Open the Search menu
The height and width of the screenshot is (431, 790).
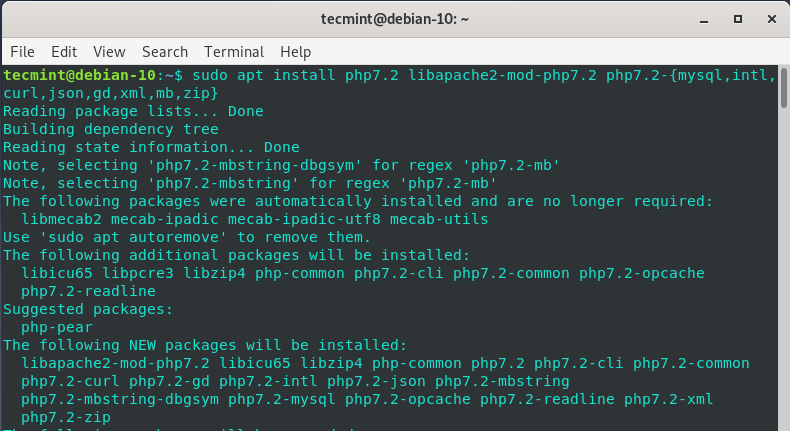(x=165, y=51)
